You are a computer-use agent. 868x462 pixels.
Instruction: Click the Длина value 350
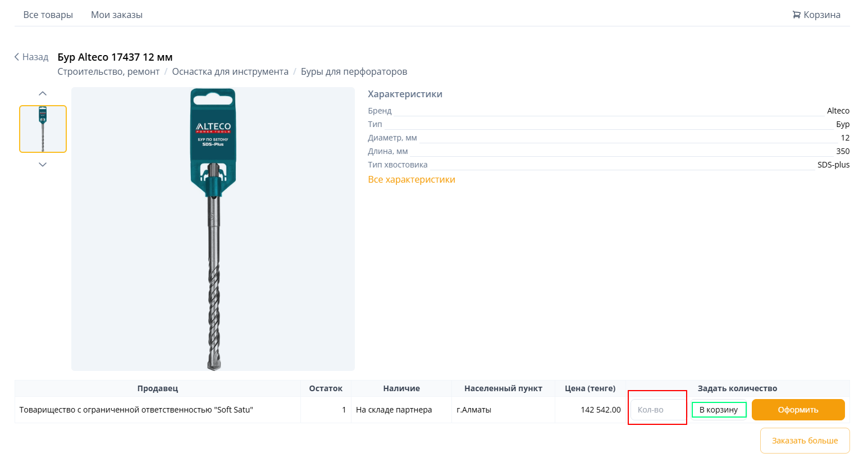[843, 151]
